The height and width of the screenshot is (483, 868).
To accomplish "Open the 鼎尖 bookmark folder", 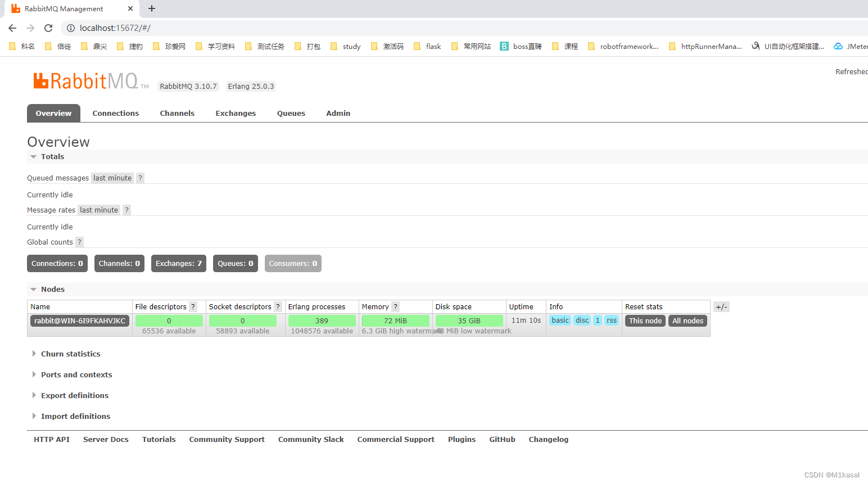I will (x=94, y=46).
